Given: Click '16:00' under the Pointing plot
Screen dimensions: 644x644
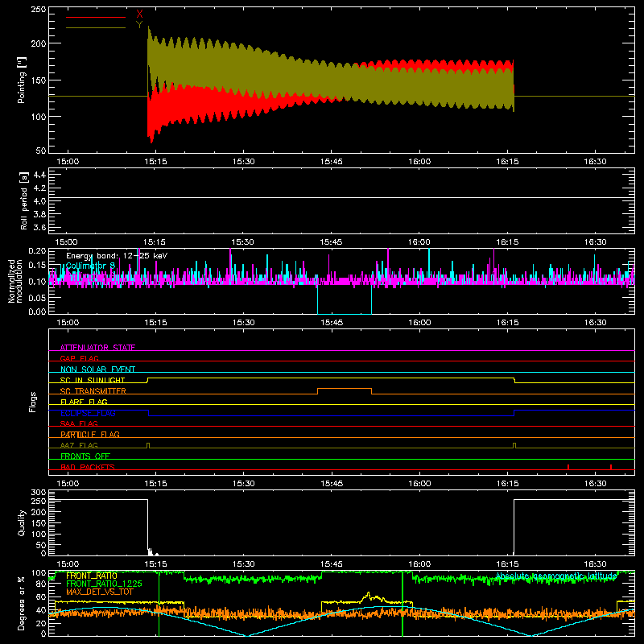Looking at the screenshot, I should click(419, 162).
